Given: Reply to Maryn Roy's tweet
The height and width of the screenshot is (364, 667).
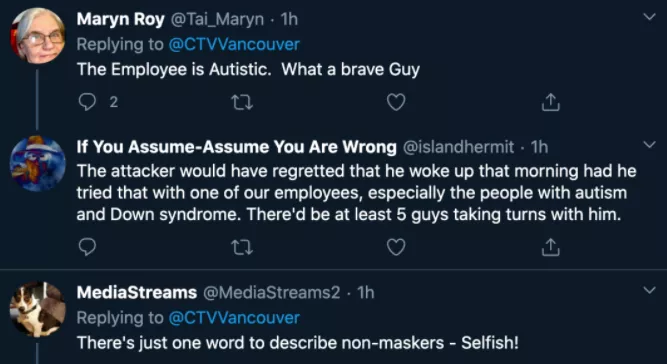Looking at the screenshot, I should pyautogui.click(x=88, y=102).
